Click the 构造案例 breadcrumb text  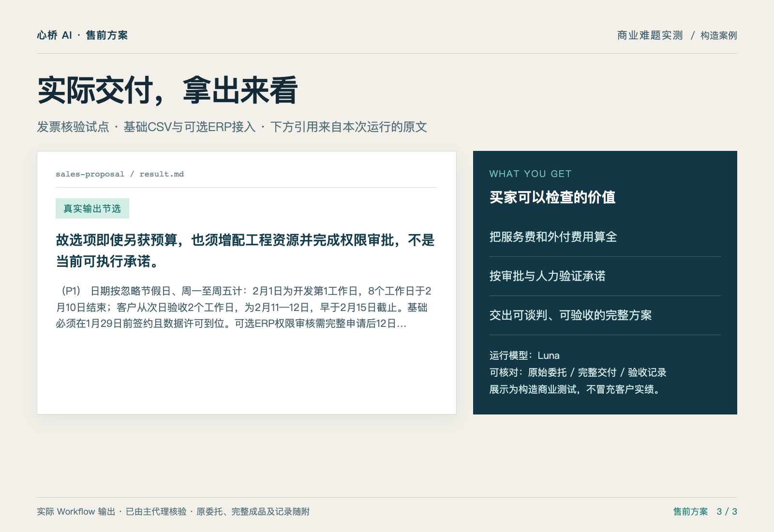pyautogui.click(x=719, y=35)
